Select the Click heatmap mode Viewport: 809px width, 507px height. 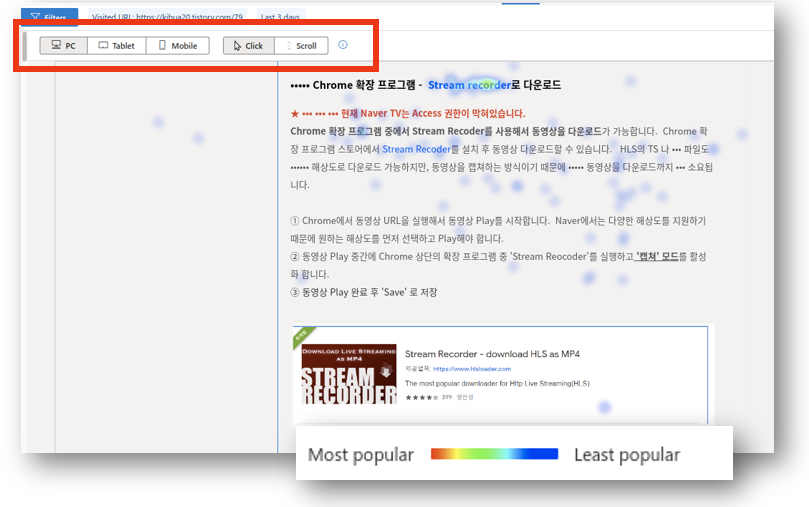[x=248, y=45]
